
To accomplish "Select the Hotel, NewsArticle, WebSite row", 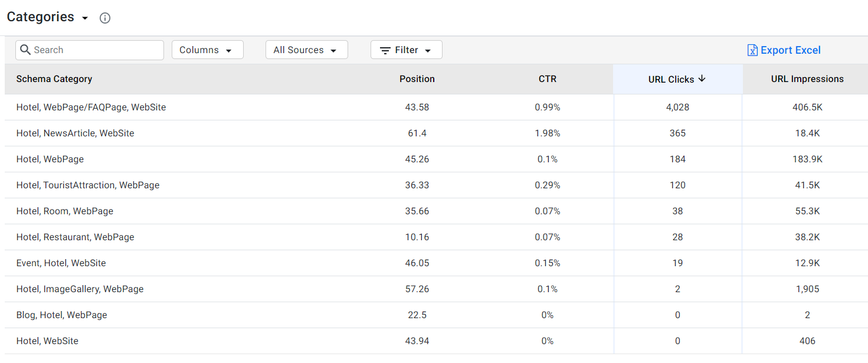I will pos(436,133).
